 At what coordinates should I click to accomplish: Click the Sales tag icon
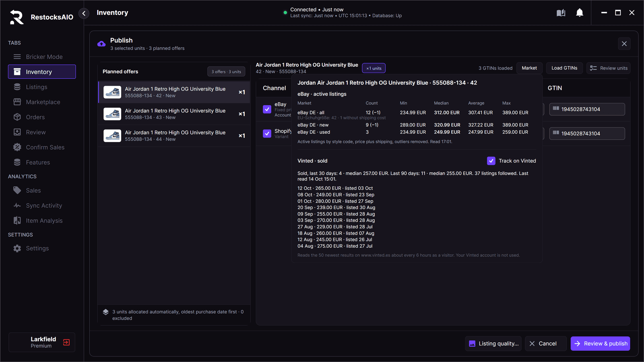(x=17, y=190)
